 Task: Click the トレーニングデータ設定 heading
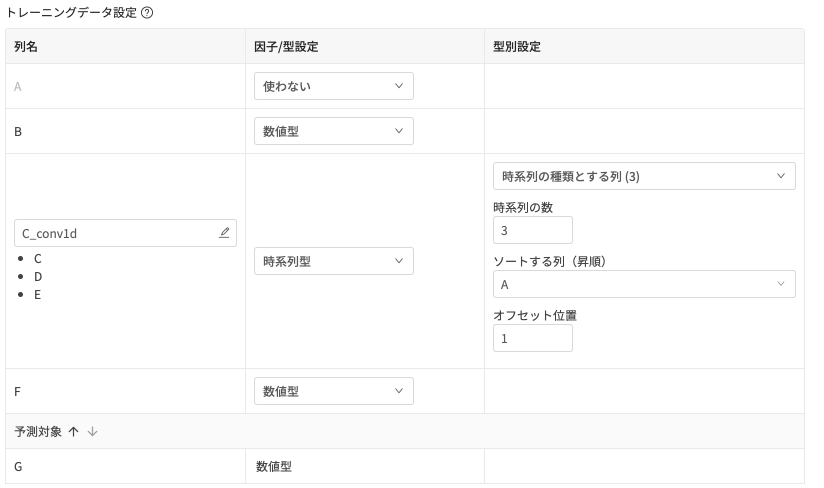coord(72,13)
